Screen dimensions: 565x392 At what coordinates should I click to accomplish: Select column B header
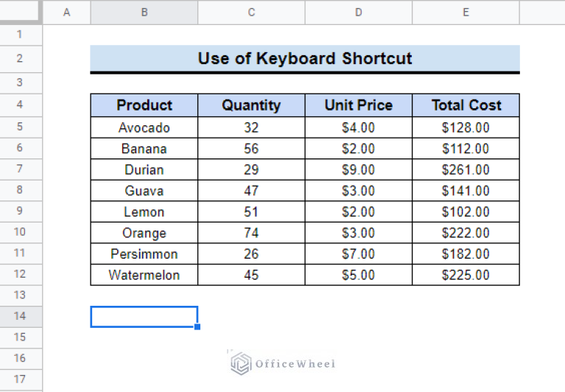(144, 12)
